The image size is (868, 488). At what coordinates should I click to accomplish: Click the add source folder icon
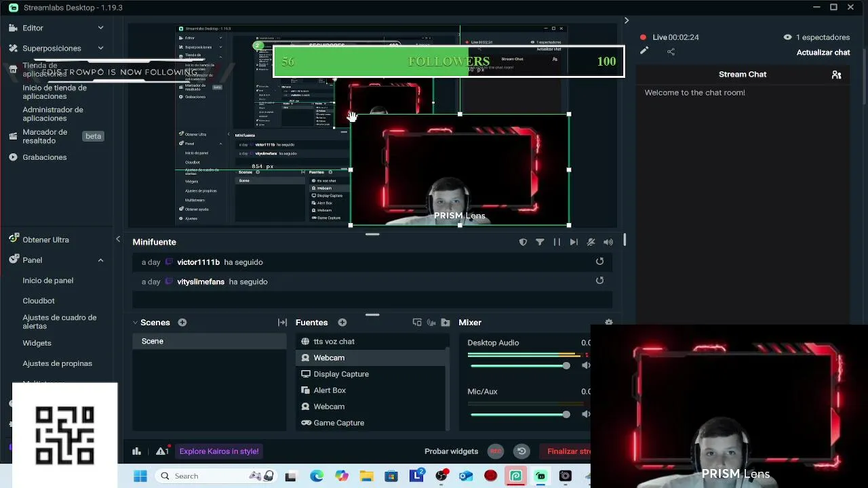point(445,323)
